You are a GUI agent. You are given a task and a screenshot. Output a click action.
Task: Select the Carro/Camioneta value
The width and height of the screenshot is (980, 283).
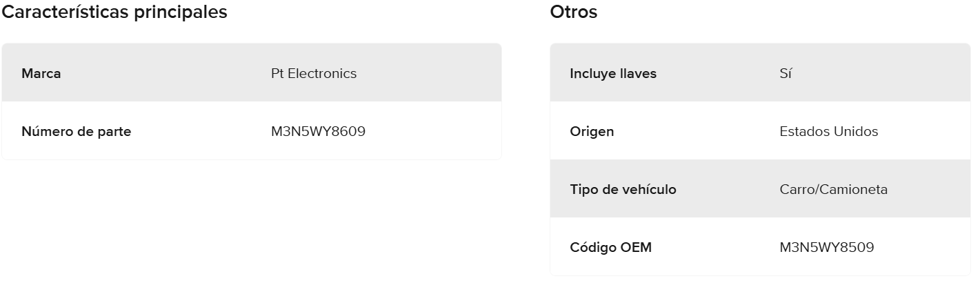point(833,189)
